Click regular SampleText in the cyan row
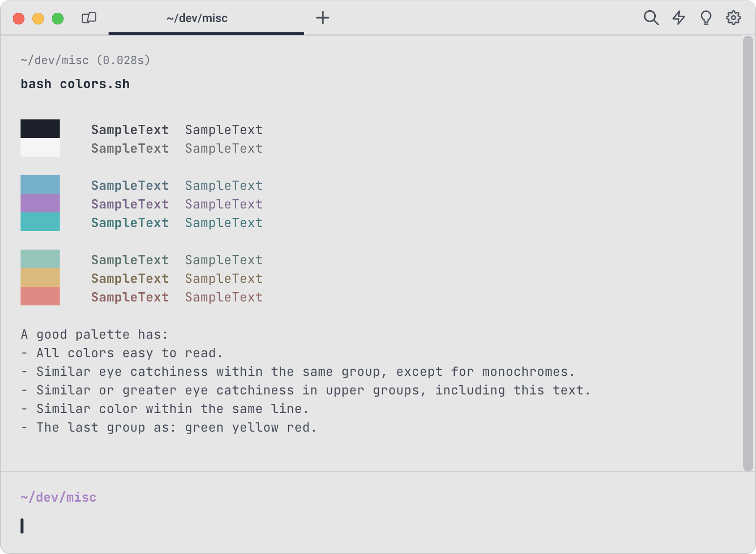 pyautogui.click(x=224, y=223)
